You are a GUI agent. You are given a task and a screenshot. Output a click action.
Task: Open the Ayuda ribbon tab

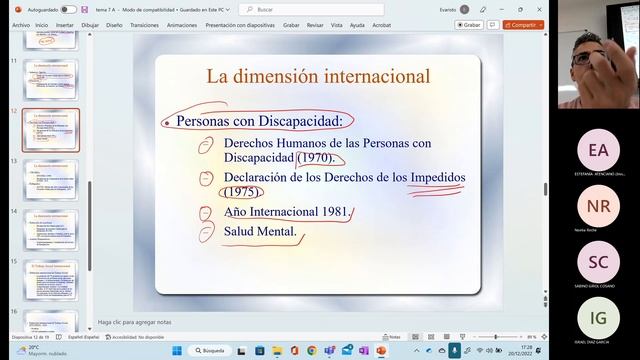357,25
